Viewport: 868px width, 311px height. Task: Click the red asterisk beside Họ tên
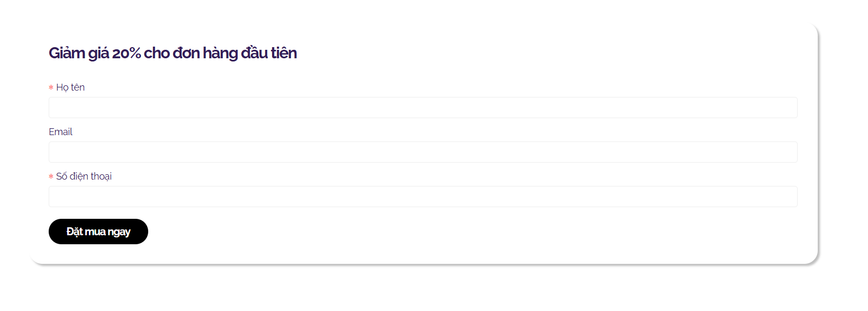tap(51, 88)
